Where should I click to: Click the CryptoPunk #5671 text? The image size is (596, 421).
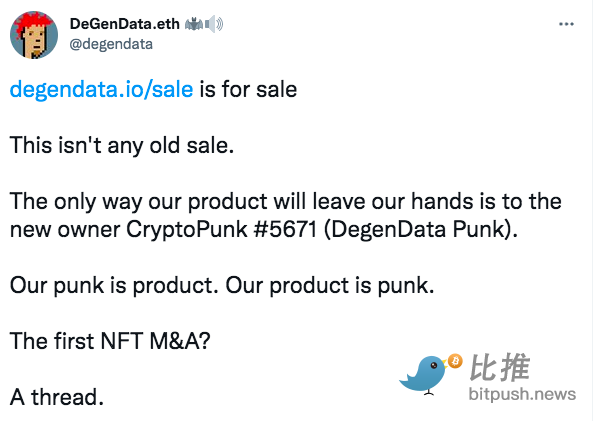pyautogui.click(x=222, y=229)
